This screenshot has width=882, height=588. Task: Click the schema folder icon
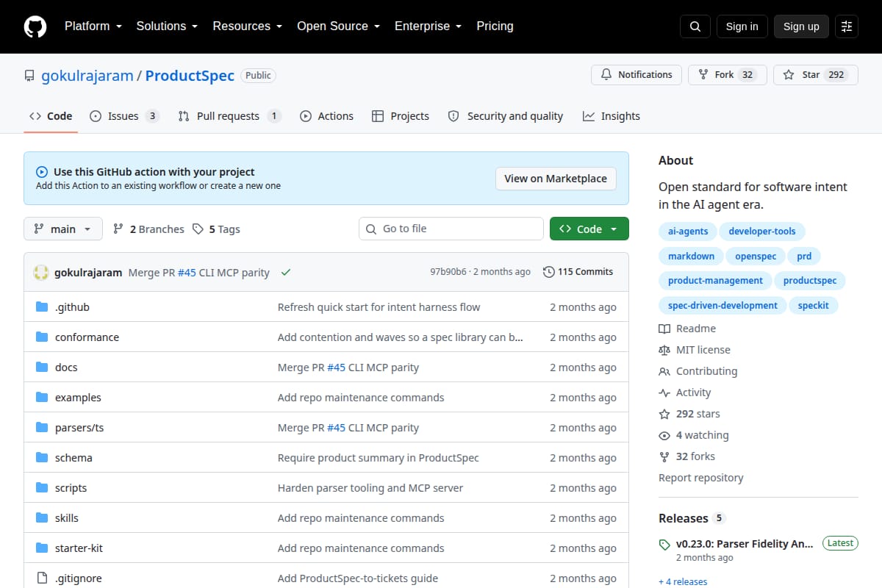click(42, 458)
